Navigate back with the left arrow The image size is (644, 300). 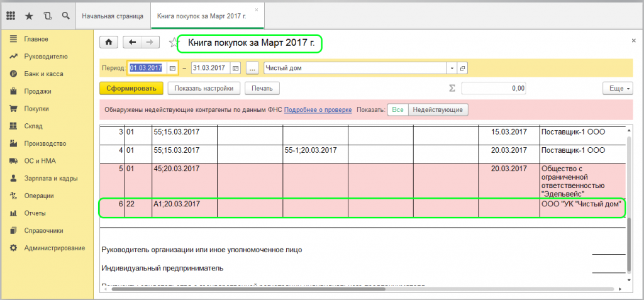132,42
